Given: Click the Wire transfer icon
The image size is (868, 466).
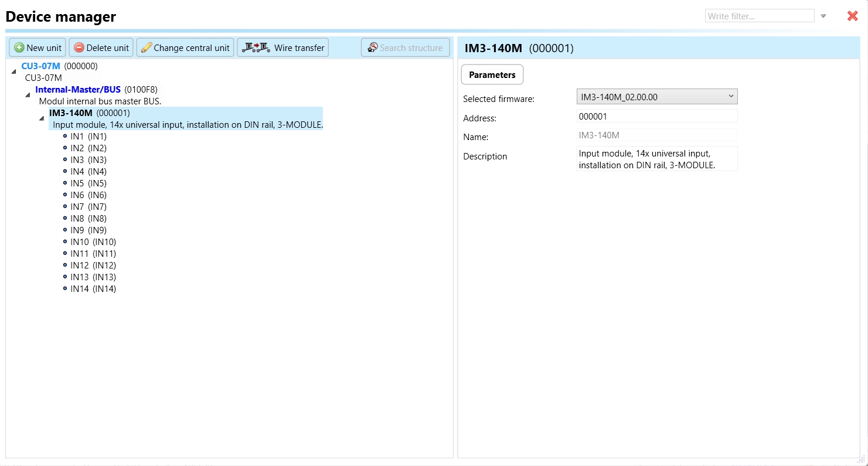Looking at the screenshot, I should tap(256, 48).
